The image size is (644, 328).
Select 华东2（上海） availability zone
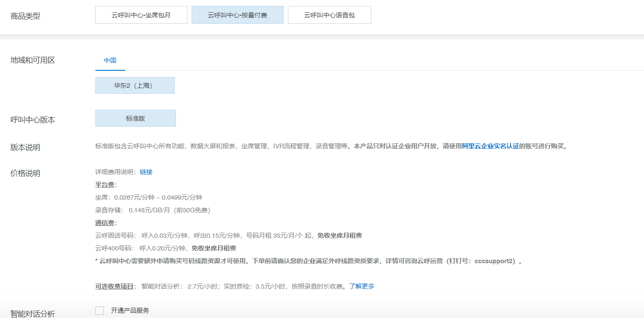tap(135, 85)
